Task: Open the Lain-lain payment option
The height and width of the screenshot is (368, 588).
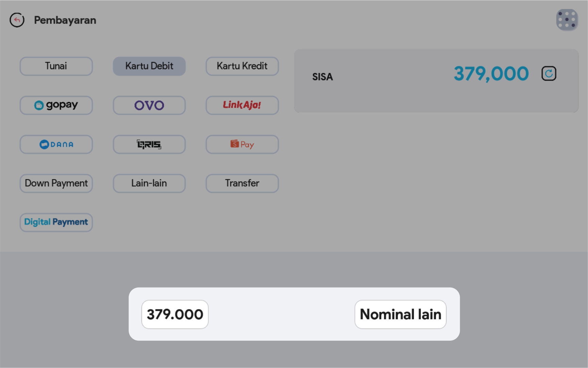Action: (149, 183)
